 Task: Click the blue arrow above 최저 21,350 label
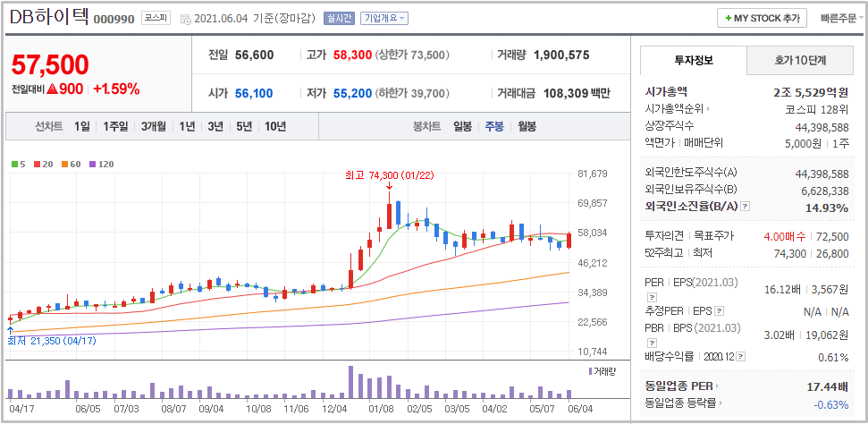[10, 332]
